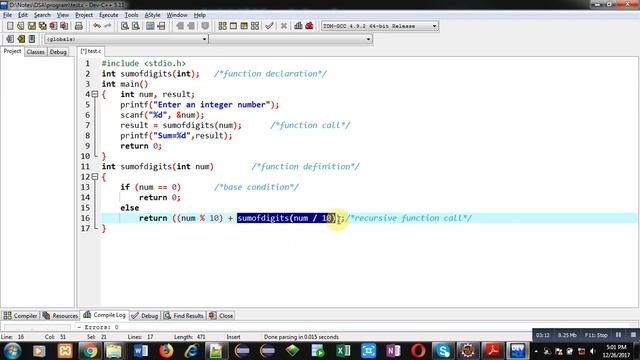Open the Help menu
Image resolution: width=640 pixels, height=360 pixels.
(x=200, y=15)
